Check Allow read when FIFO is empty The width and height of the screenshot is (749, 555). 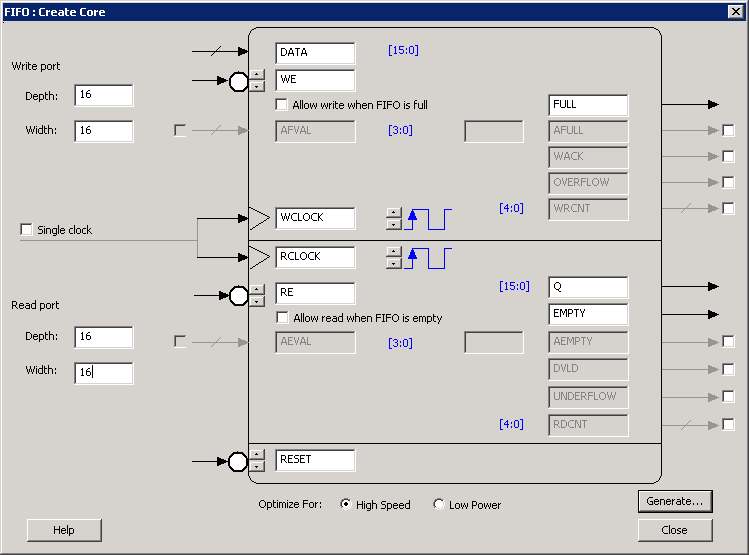coord(282,318)
